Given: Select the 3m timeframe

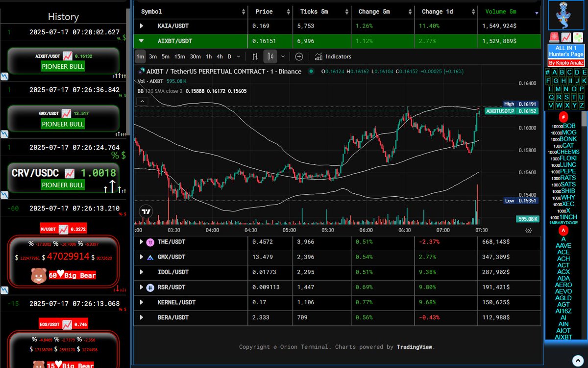Looking at the screenshot, I should tap(153, 56).
